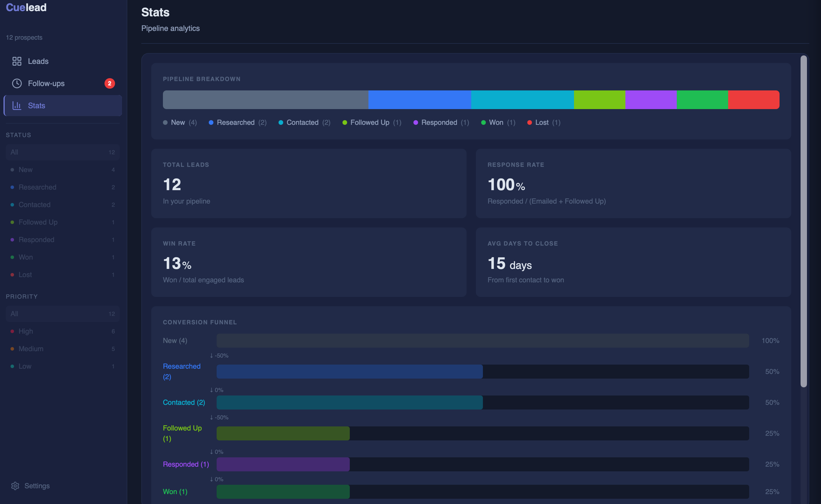
Task: Click the Settings gear icon
Action: pyautogui.click(x=15, y=486)
